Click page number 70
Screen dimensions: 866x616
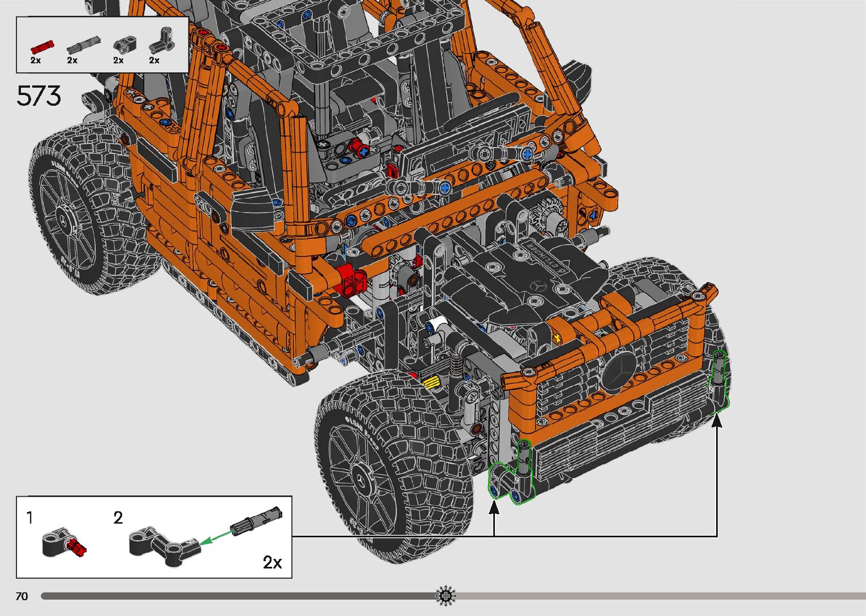pos(22,596)
